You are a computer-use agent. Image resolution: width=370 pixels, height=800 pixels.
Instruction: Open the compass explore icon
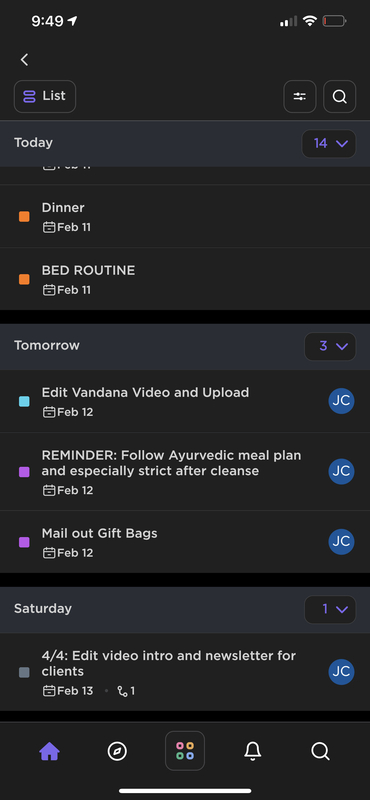(x=117, y=751)
